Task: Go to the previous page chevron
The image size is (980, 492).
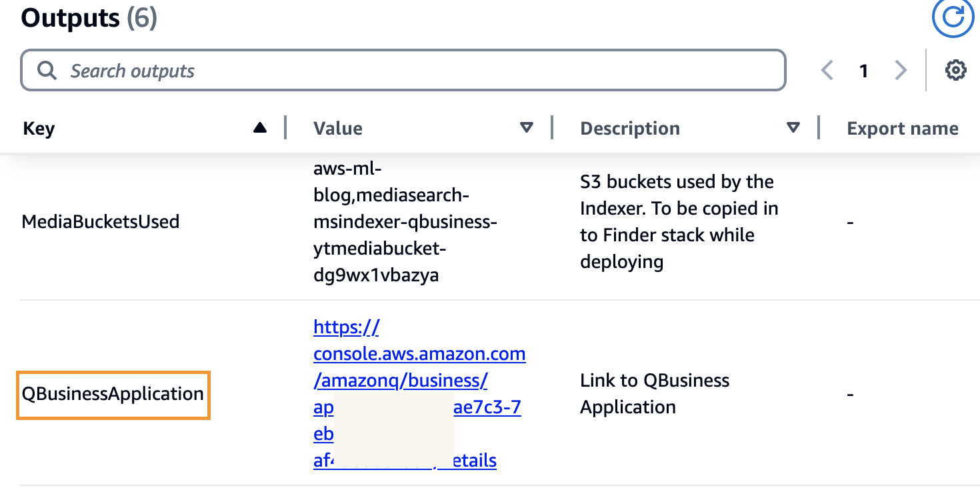Action: (x=827, y=70)
